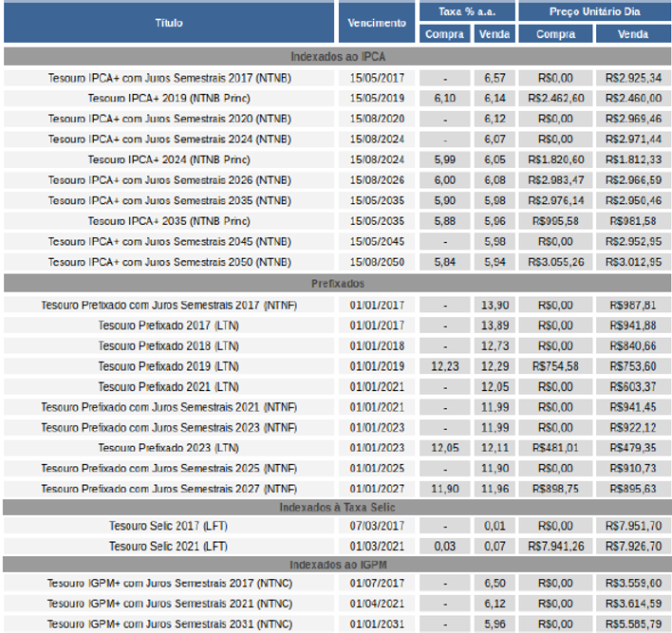The height and width of the screenshot is (633, 672).
Task: Click the R$2.925,34 venda price
Action: click(633, 78)
